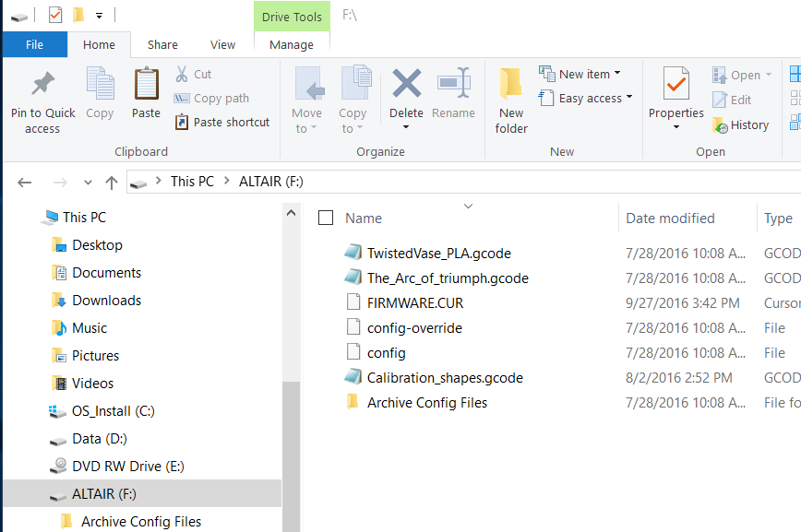
Task: Click the Move to icon
Action: tap(309, 84)
